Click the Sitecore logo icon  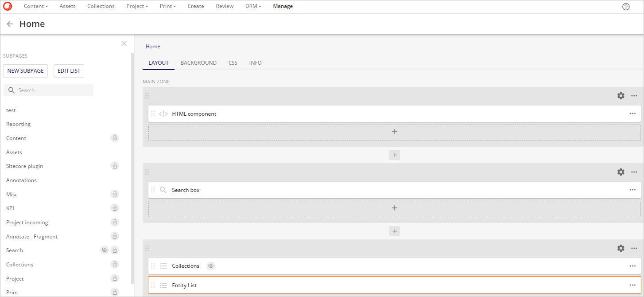[x=8, y=6]
